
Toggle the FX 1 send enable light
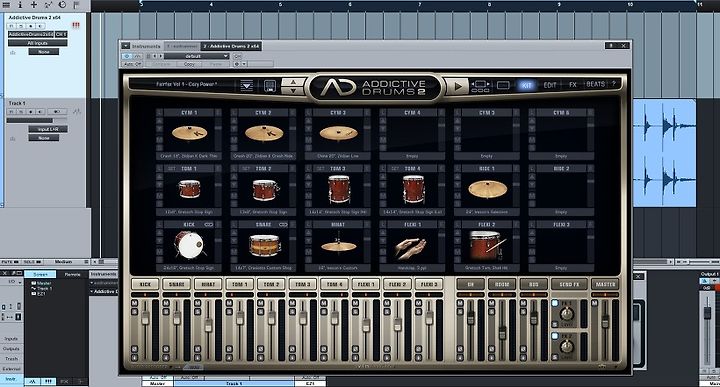pos(555,303)
